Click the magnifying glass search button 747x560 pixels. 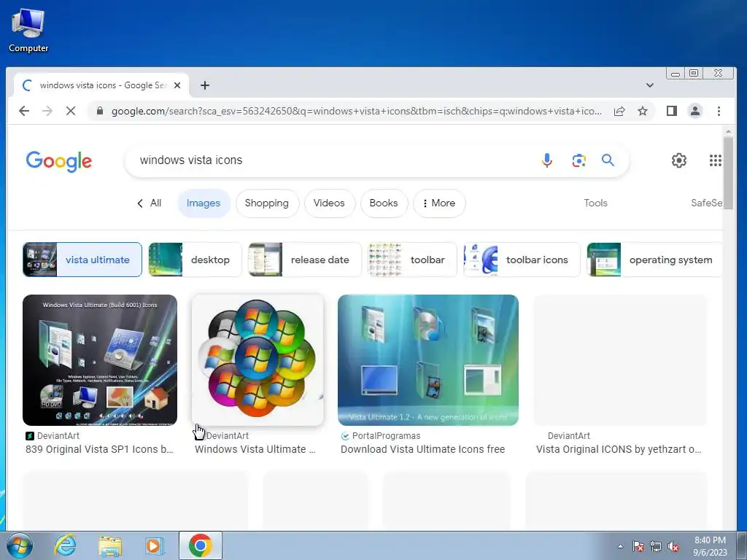pos(608,160)
